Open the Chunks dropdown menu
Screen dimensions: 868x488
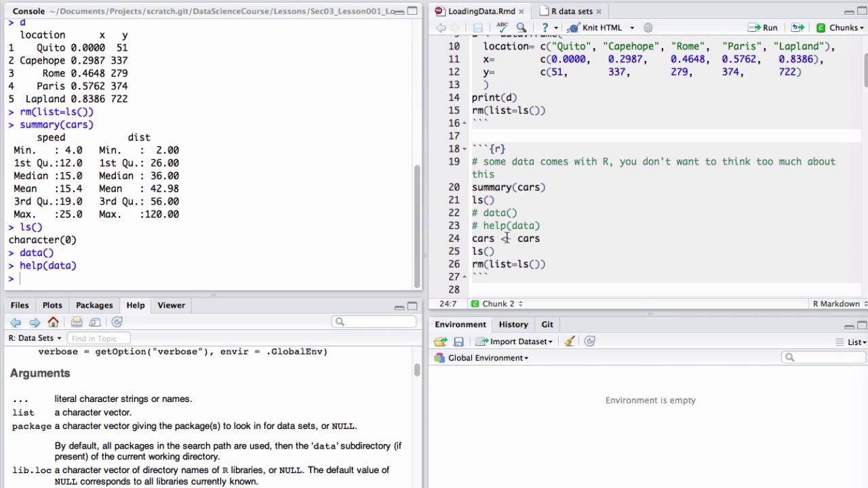840,28
